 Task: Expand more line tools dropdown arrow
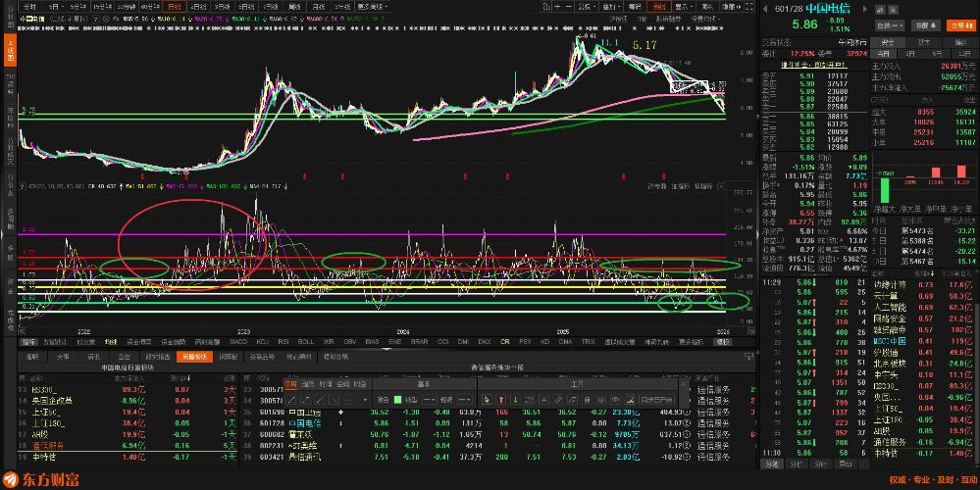coord(365,400)
